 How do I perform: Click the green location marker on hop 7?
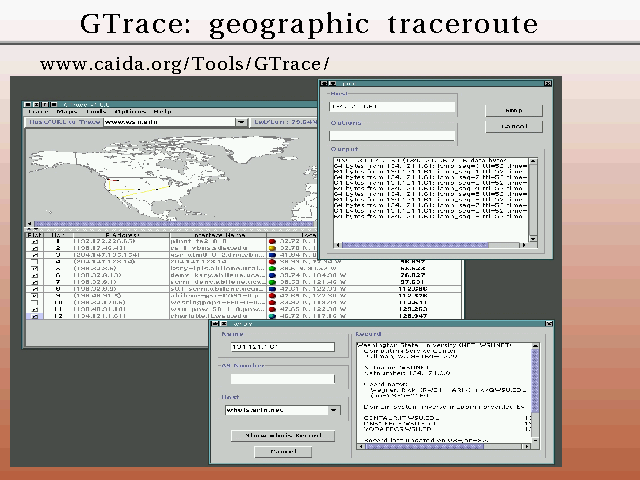point(272,282)
